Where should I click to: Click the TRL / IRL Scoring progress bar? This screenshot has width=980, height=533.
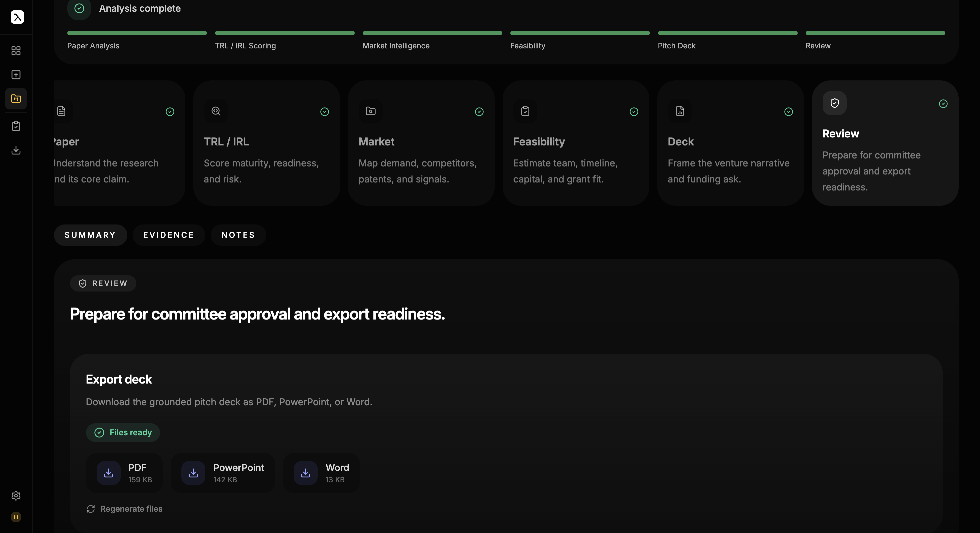point(285,33)
